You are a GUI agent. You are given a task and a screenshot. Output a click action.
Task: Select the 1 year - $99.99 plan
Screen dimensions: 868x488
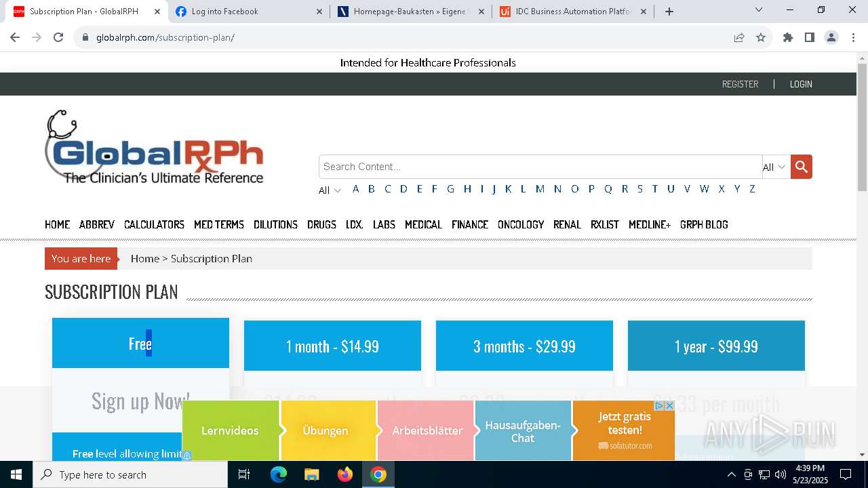[x=716, y=346]
